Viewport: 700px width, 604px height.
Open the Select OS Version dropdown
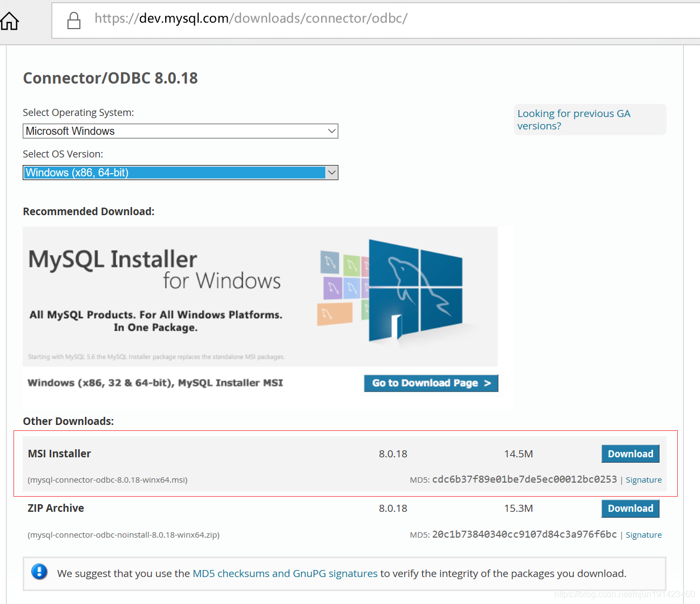tap(180, 173)
